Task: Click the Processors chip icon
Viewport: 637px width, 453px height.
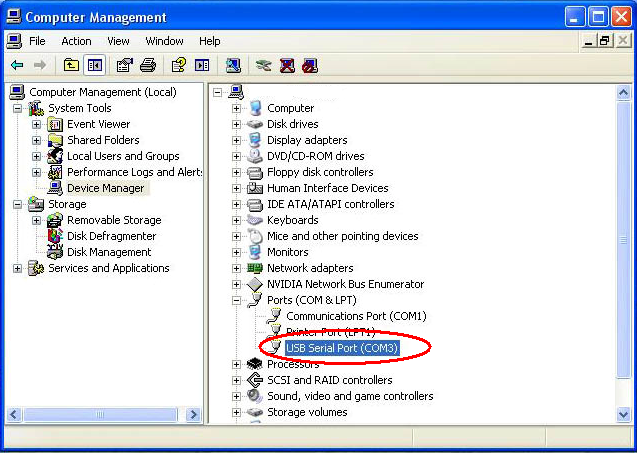Action: (x=255, y=364)
